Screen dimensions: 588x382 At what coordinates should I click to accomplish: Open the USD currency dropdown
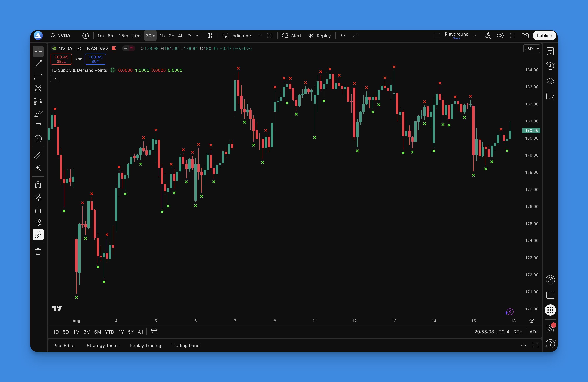point(532,49)
